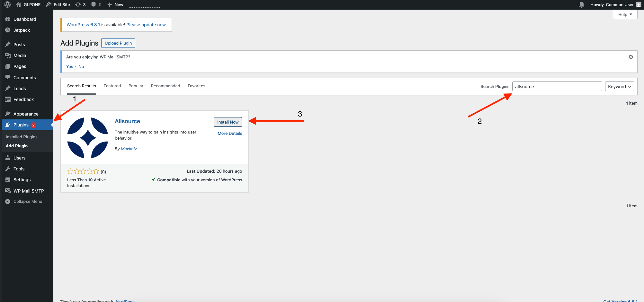Viewport: 644px width, 302px height.
Task: Click the WordPress logo icon
Action: 7,4
